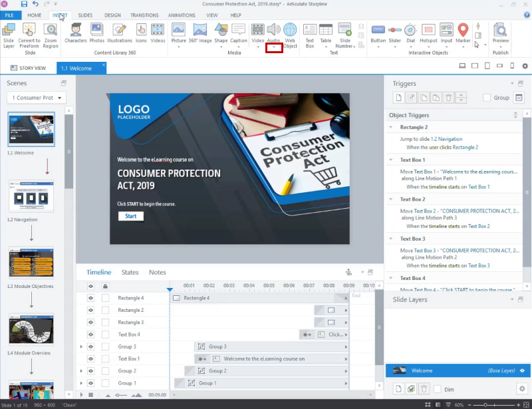Screen dimensions: 532x409
Task: Open the Photos library
Action: (x=96, y=33)
